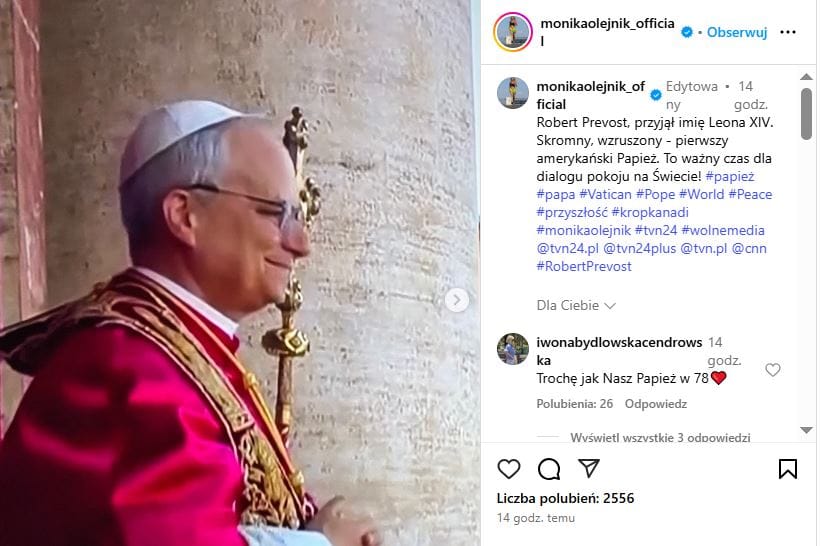This screenshot has width=820, height=546.
Task: Like the comment by iwonabydlowskacendrowska
Action: (x=772, y=370)
